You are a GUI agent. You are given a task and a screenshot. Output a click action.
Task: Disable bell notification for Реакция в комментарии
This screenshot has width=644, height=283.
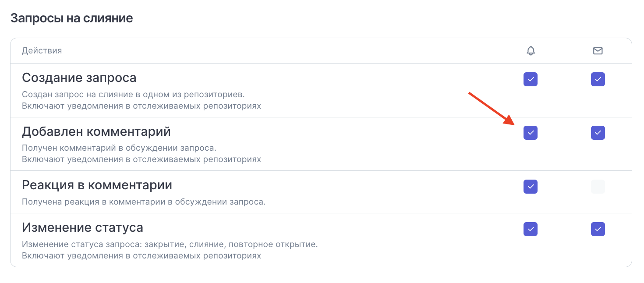(x=531, y=187)
